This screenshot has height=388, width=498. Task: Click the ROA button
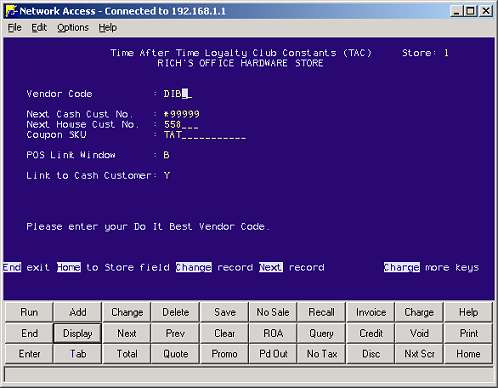click(x=273, y=333)
